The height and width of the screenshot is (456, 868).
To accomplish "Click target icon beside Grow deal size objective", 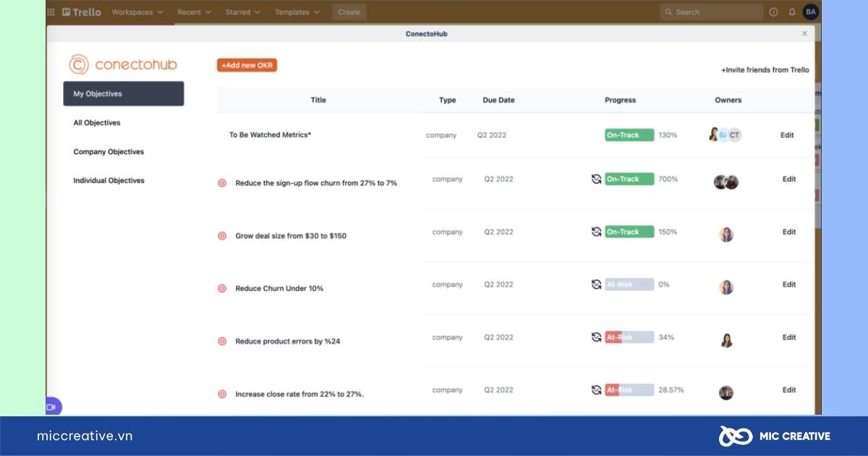I will tap(222, 236).
